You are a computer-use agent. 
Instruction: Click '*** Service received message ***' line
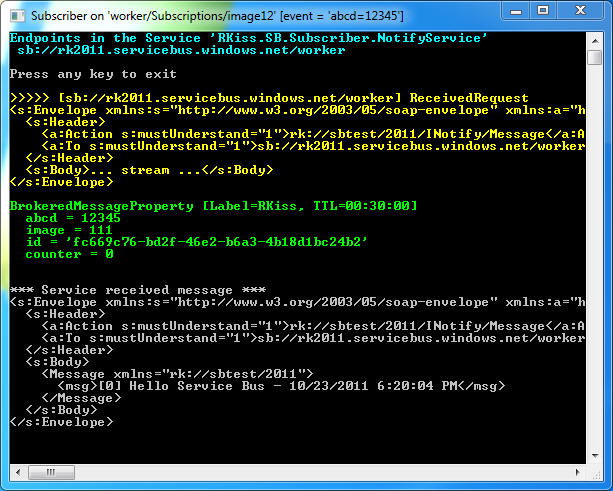138,290
